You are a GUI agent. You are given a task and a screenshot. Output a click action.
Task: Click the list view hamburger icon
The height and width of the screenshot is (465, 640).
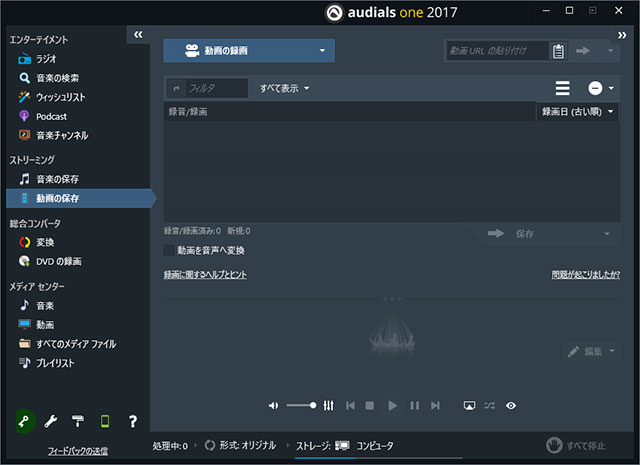562,88
